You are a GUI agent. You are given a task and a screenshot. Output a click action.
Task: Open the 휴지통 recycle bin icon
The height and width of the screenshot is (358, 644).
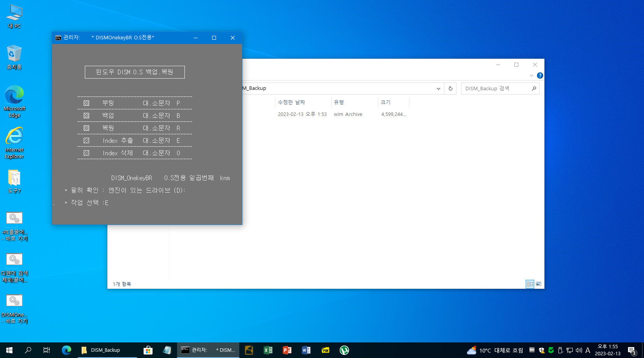pyautogui.click(x=14, y=57)
